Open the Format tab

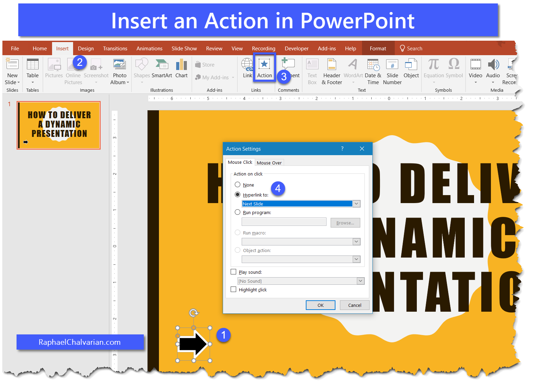point(378,49)
